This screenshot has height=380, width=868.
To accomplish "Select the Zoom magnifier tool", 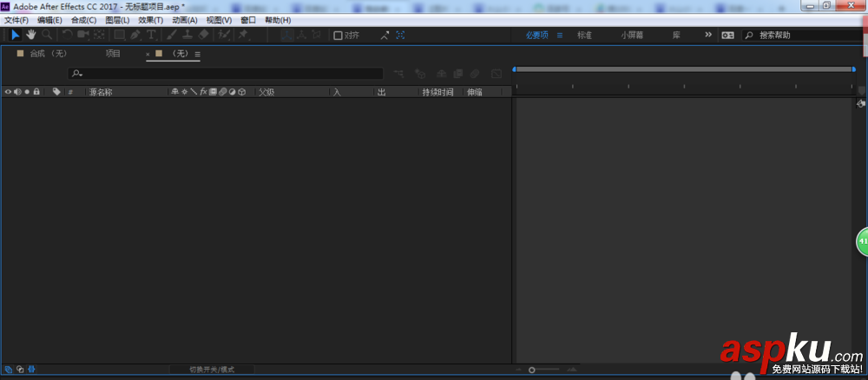I will (47, 35).
